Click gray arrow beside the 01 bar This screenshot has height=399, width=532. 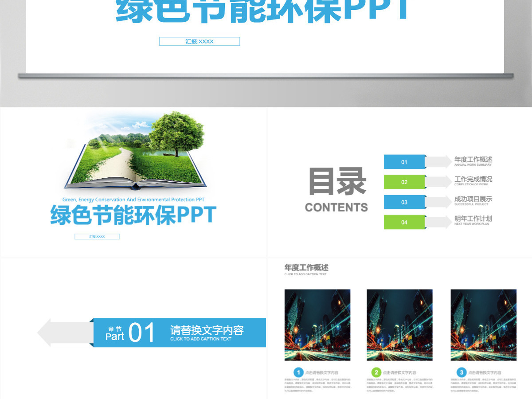[438, 162]
